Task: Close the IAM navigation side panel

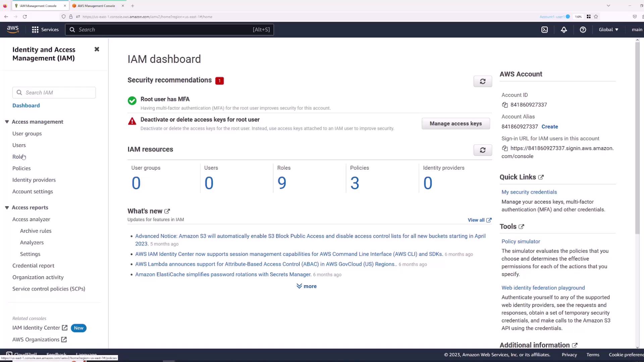Action: (x=97, y=49)
